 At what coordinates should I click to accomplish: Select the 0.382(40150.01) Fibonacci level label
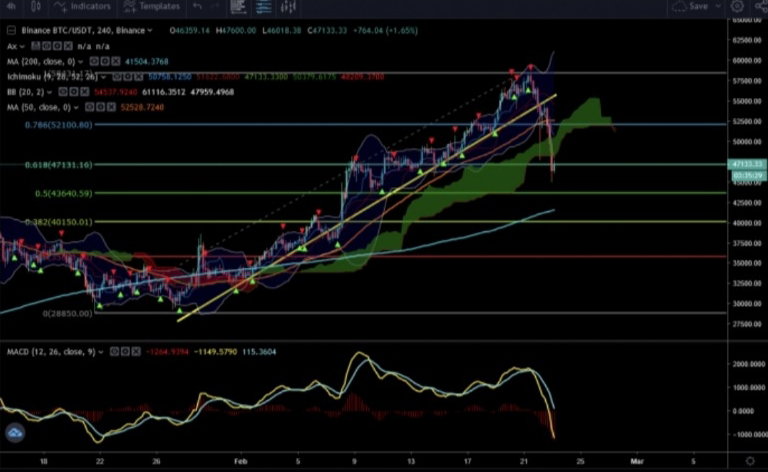59,222
